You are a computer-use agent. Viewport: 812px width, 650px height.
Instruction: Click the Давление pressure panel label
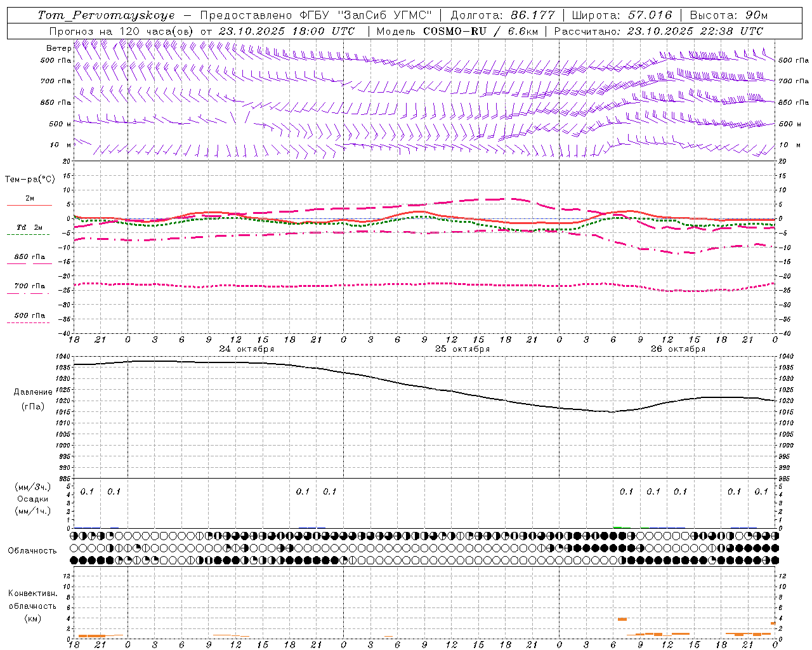(x=32, y=392)
